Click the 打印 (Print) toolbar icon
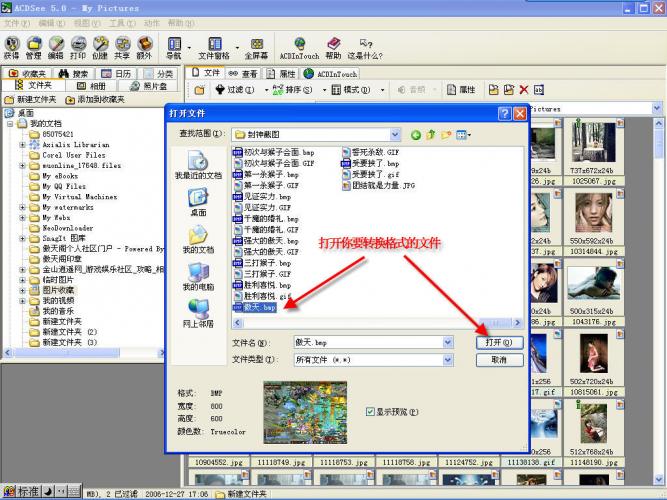Image resolution: width=667 pixels, height=500 pixels. click(x=78, y=47)
